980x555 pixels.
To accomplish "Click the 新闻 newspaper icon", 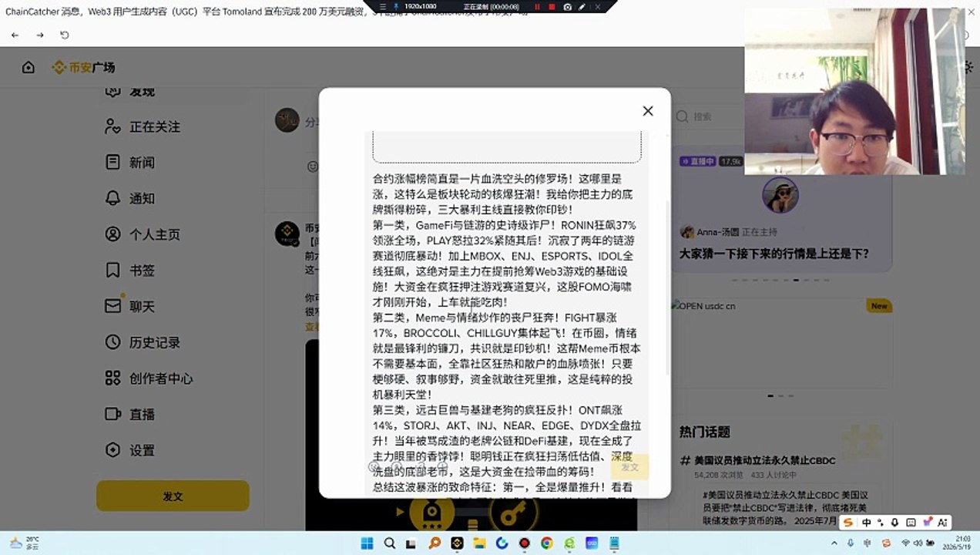I will pos(113,163).
